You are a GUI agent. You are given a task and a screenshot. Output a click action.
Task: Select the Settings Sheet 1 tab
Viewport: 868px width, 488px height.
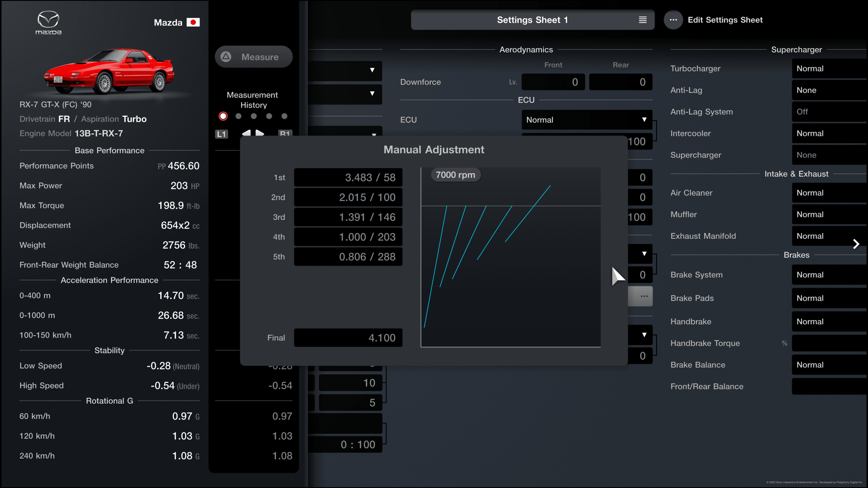(x=532, y=20)
